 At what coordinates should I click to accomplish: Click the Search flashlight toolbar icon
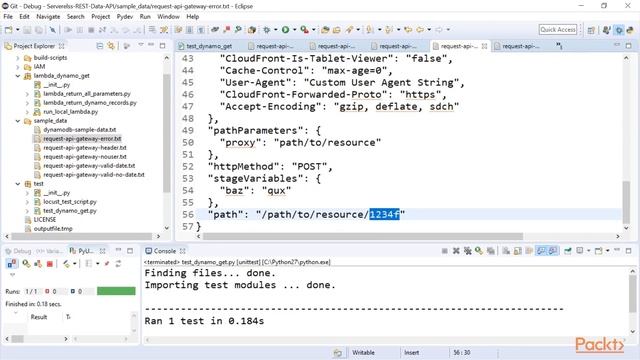(349, 30)
